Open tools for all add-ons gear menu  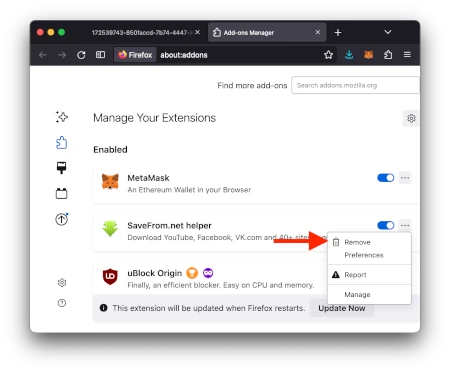pos(411,118)
